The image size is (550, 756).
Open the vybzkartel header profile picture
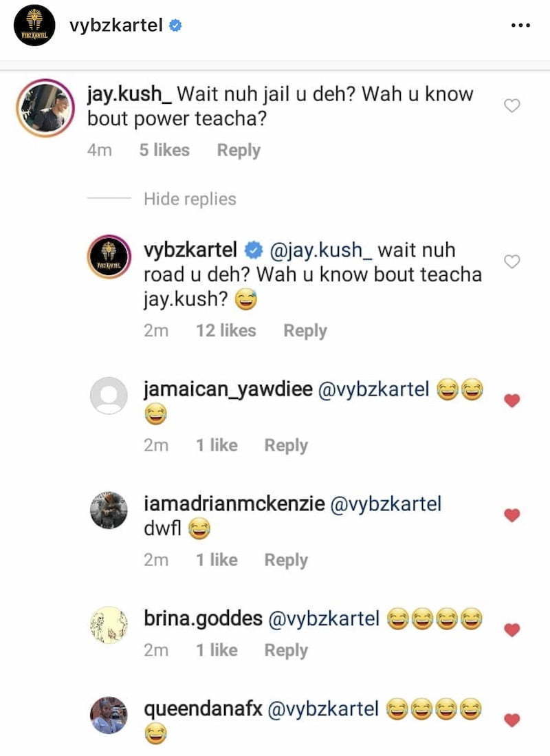34,26
